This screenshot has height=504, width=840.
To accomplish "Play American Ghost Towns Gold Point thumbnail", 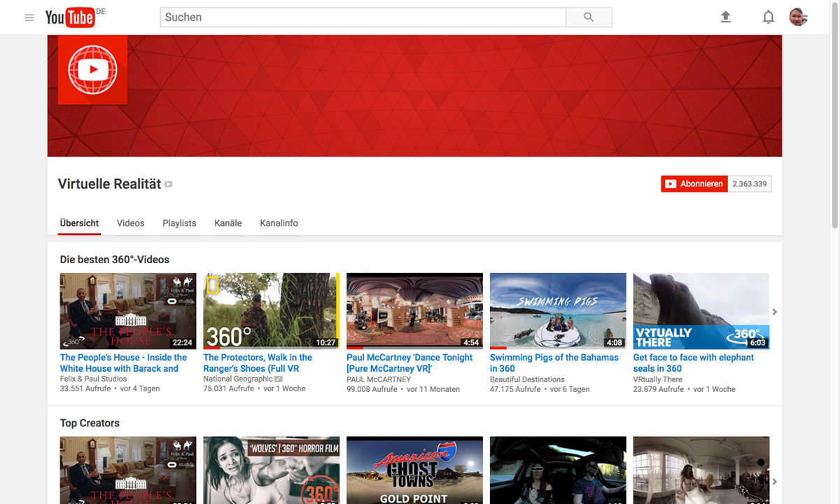I will click(414, 470).
